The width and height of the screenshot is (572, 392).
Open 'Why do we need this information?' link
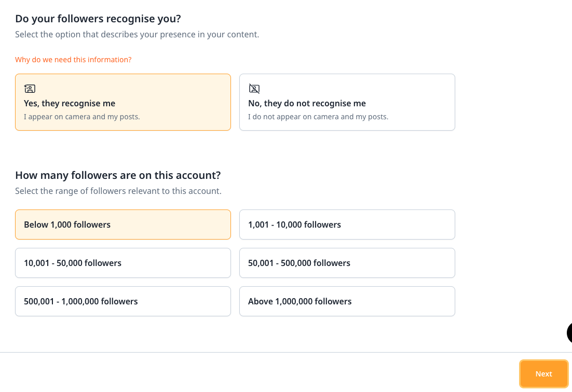tap(73, 60)
